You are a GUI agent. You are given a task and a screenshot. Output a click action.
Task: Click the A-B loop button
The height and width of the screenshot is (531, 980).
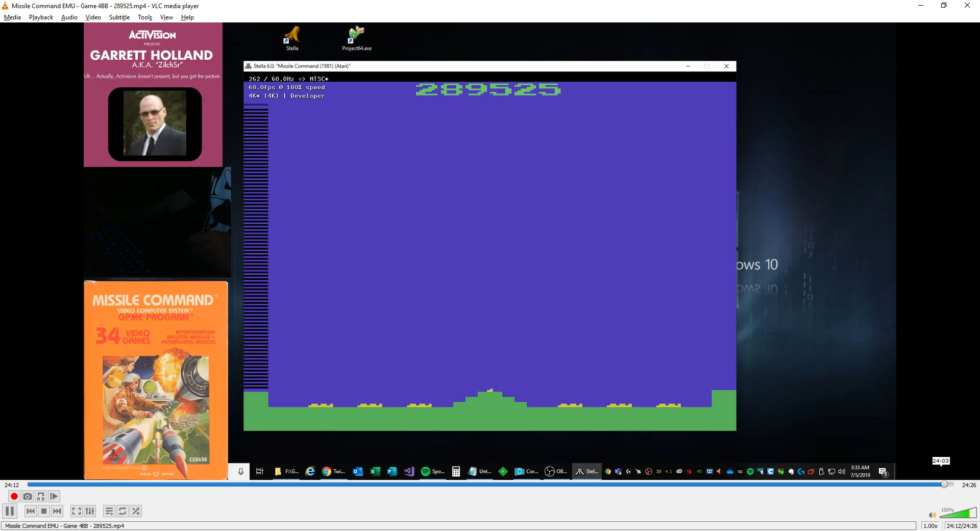click(x=41, y=496)
